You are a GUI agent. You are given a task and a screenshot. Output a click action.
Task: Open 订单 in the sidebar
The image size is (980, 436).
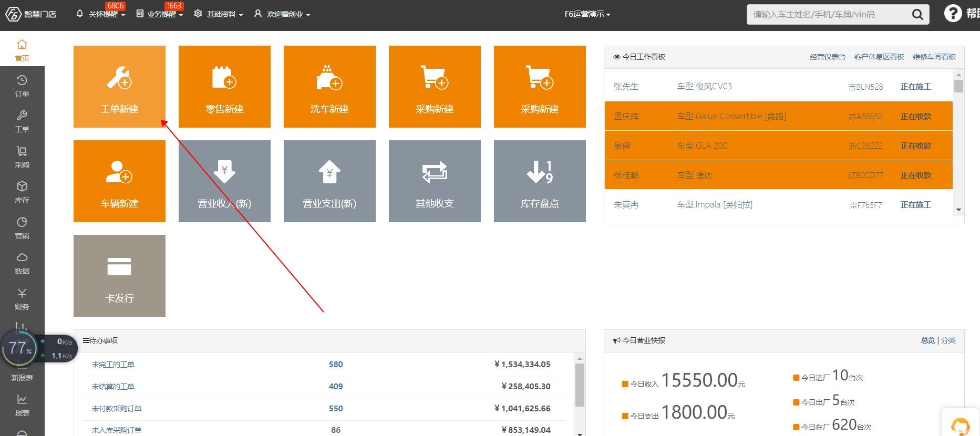pyautogui.click(x=22, y=86)
